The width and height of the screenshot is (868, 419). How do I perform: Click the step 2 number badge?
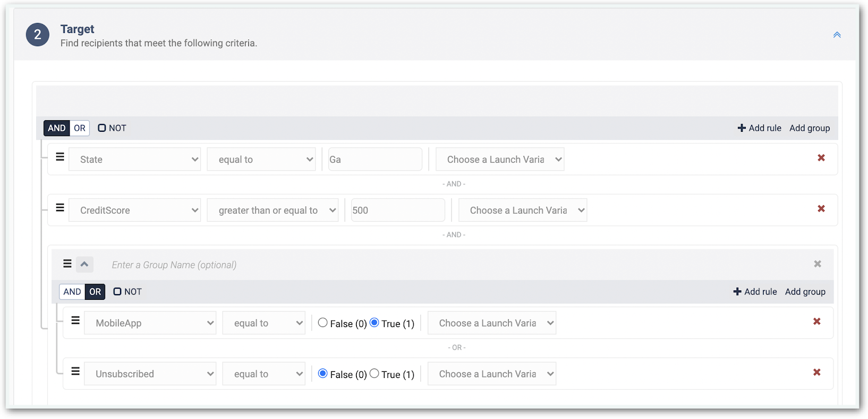pos(38,35)
